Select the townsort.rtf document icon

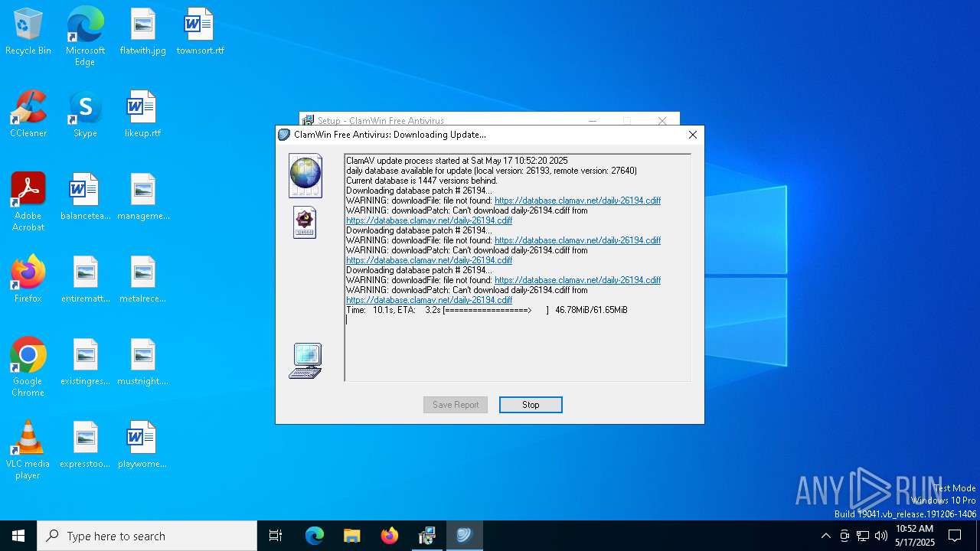200,31
